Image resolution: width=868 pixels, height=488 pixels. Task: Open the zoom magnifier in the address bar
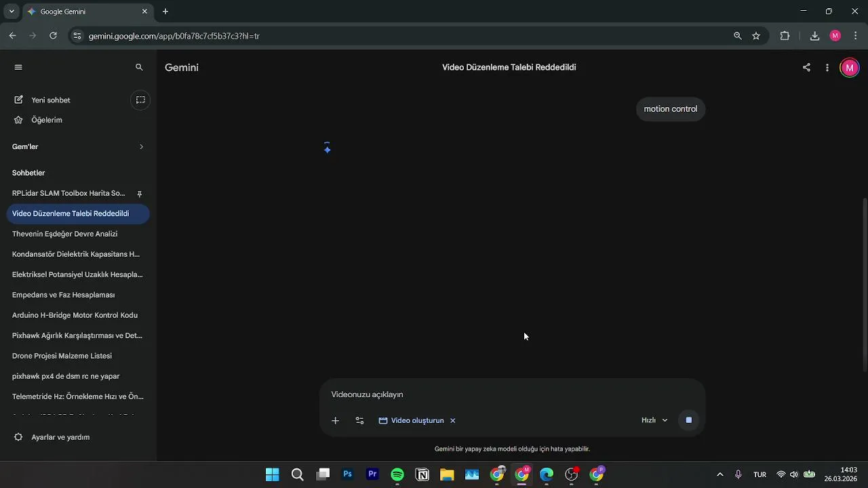tap(738, 36)
